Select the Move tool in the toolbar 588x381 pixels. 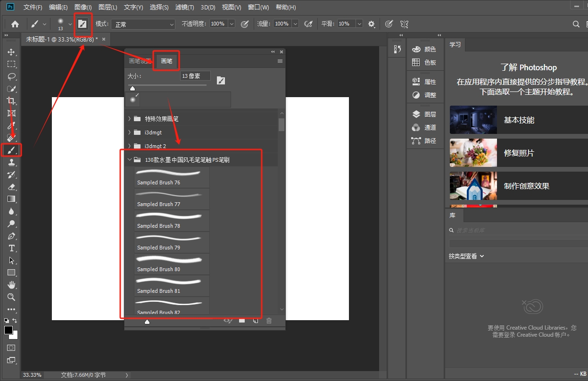[11, 52]
